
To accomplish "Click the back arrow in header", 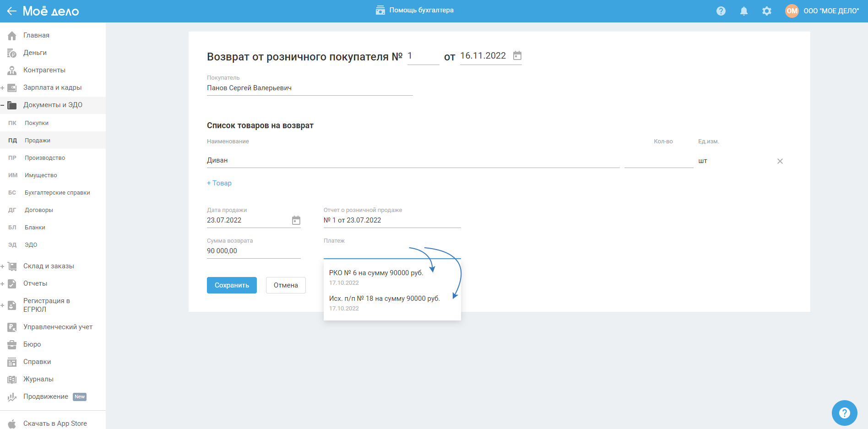I will coord(12,11).
